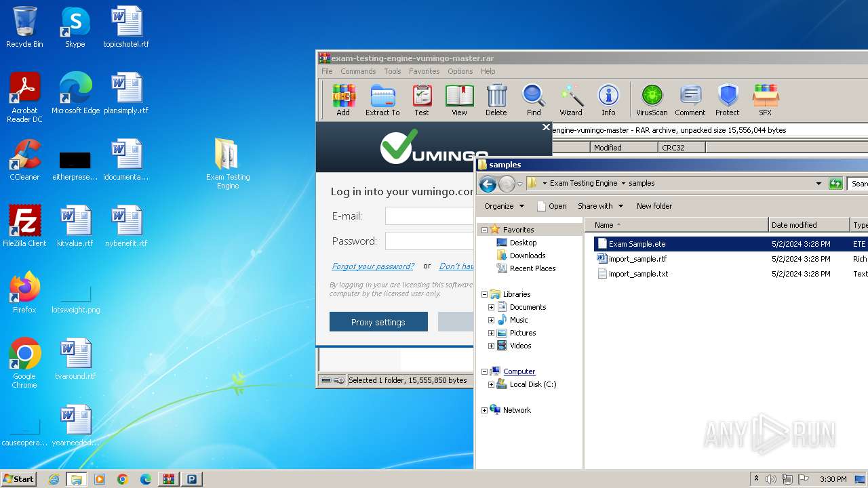Click WinRAR Add toolbar icon

[x=343, y=100]
